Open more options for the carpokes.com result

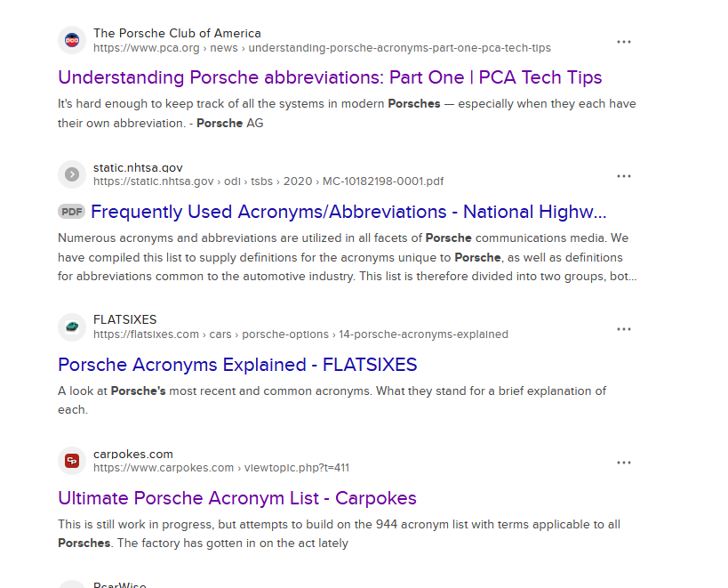click(623, 463)
